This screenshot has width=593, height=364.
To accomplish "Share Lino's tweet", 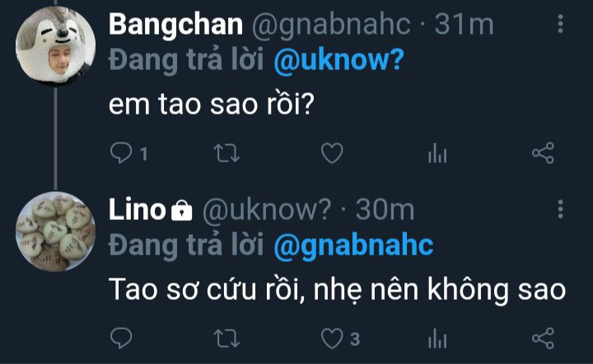I will [543, 338].
